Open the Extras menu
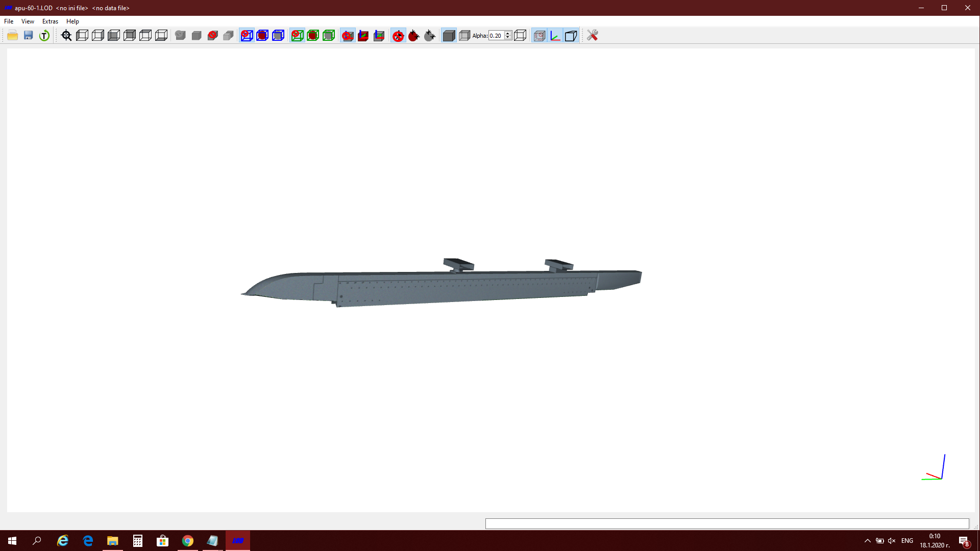Viewport: 980px width, 551px height. [50, 21]
